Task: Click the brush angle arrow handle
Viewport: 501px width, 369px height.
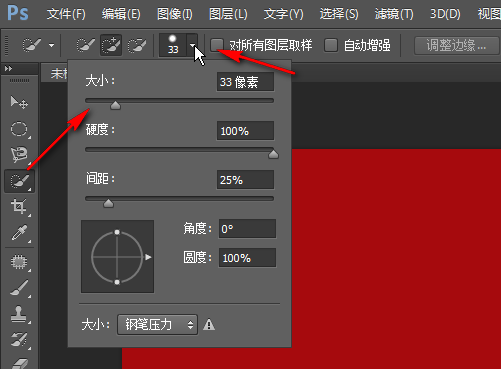Action: tap(148, 257)
